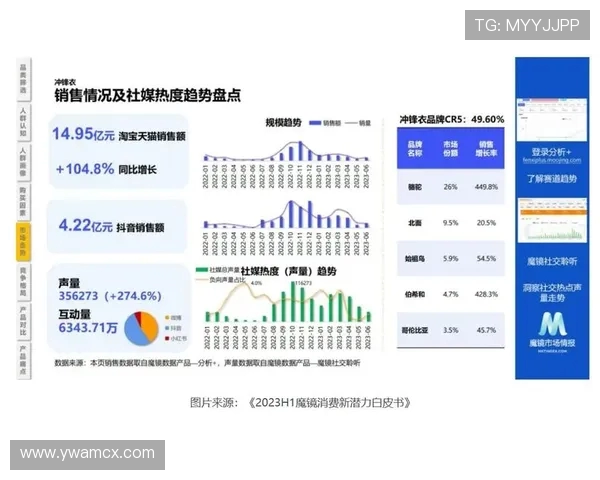Click the 5.9% market share cell

point(450,259)
